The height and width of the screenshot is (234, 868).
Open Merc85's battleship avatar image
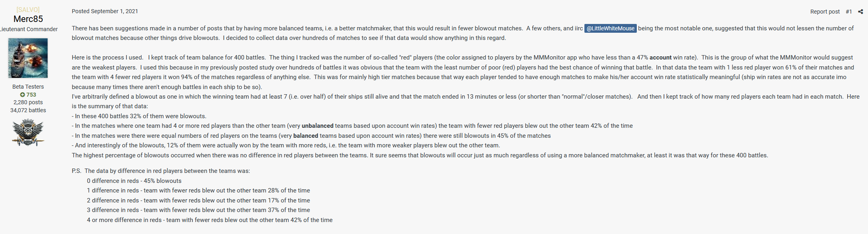point(28,58)
